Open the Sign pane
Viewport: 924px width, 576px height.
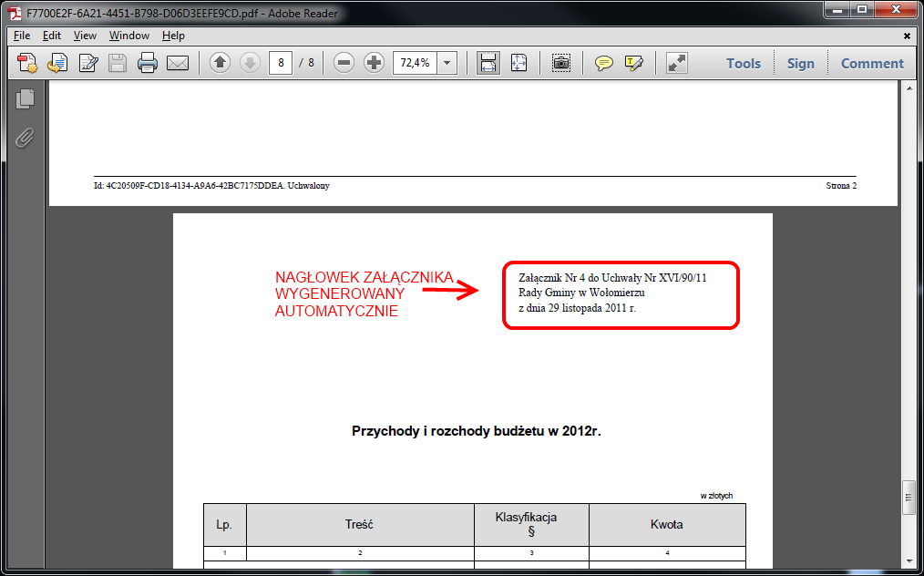pyautogui.click(x=800, y=63)
